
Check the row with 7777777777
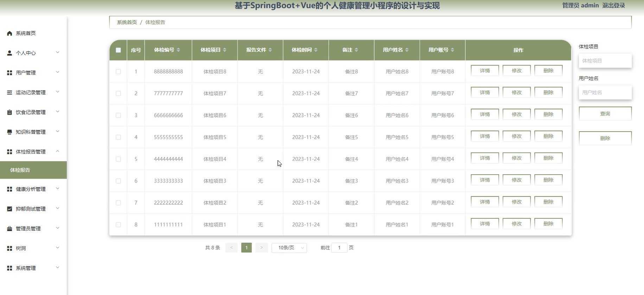[x=119, y=93]
